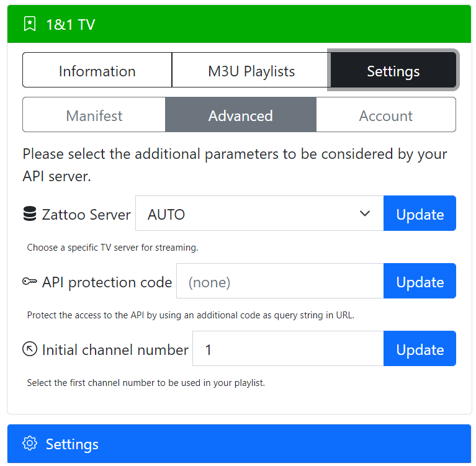Expand the blue Settings section header
The image size is (476, 466).
tap(239, 444)
